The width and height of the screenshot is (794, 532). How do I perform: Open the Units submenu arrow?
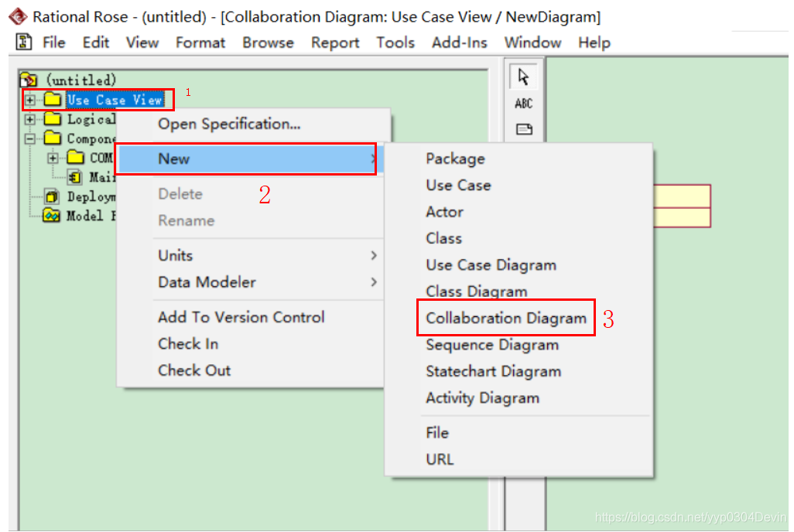(374, 255)
